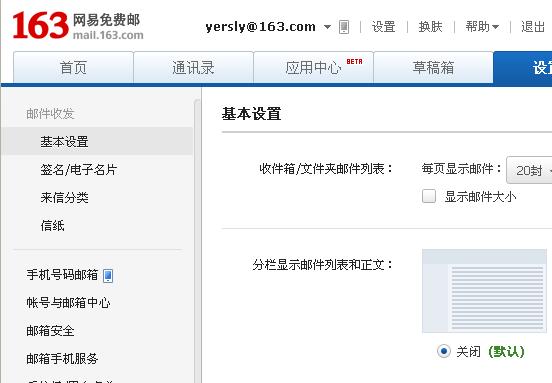The image size is (552, 383).
Task: Click the sidebar vertical scrollbar
Action: click(x=197, y=241)
